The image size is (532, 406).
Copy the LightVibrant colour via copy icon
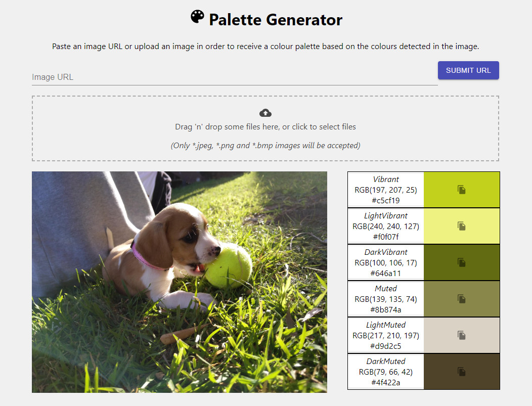click(461, 226)
